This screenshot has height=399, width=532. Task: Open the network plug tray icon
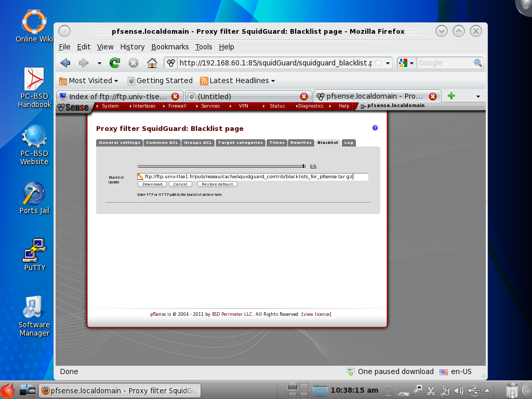tap(417, 391)
